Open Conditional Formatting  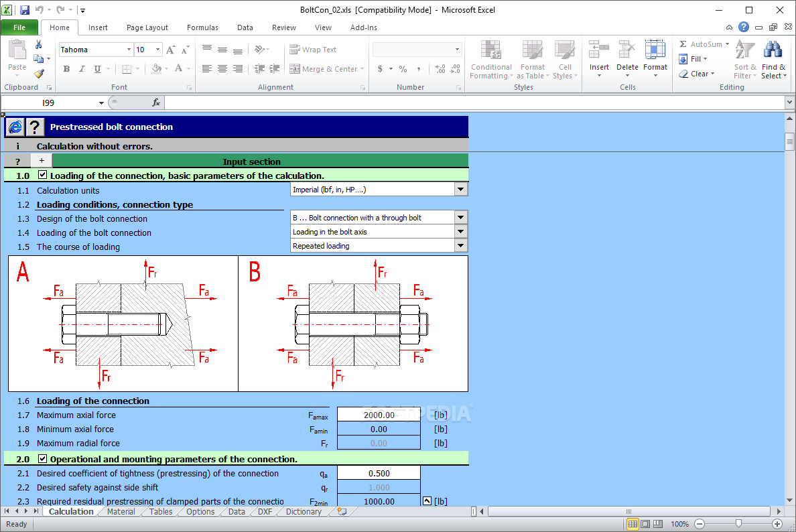coord(491,60)
